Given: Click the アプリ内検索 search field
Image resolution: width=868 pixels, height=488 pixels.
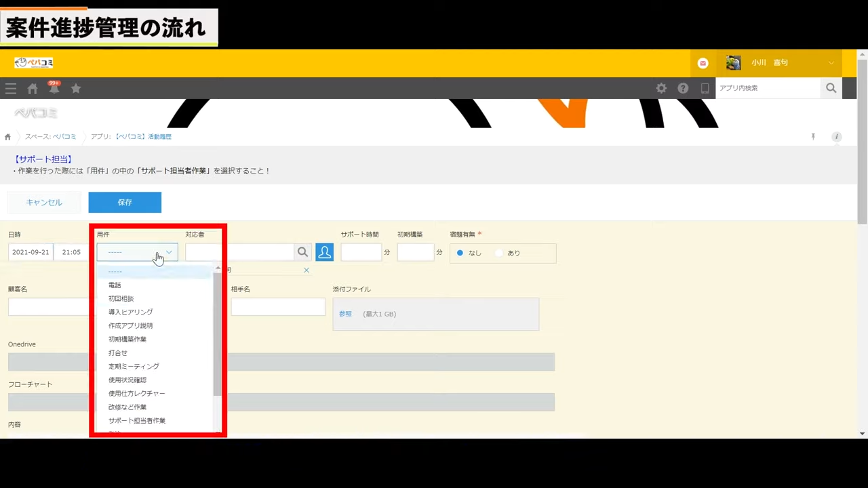Looking at the screenshot, I should (768, 88).
